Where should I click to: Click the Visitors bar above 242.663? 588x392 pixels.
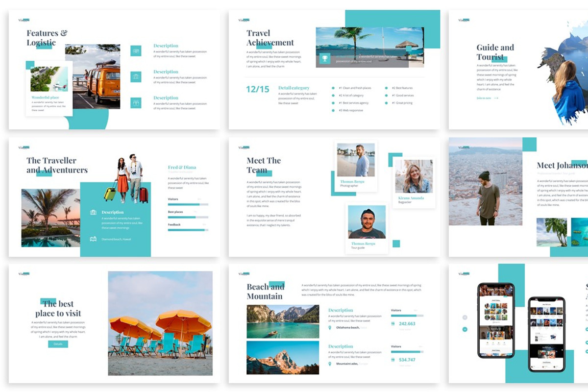(407, 316)
